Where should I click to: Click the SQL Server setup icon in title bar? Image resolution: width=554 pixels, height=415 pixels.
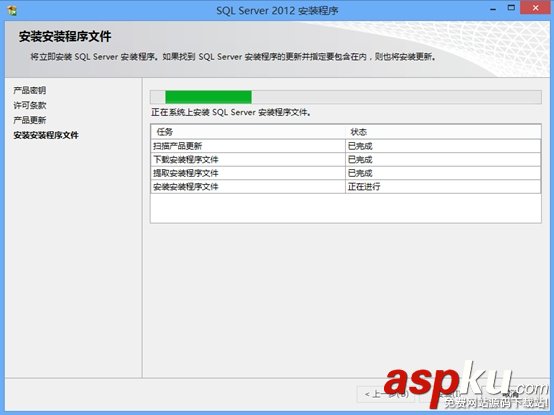click(12, 10)
